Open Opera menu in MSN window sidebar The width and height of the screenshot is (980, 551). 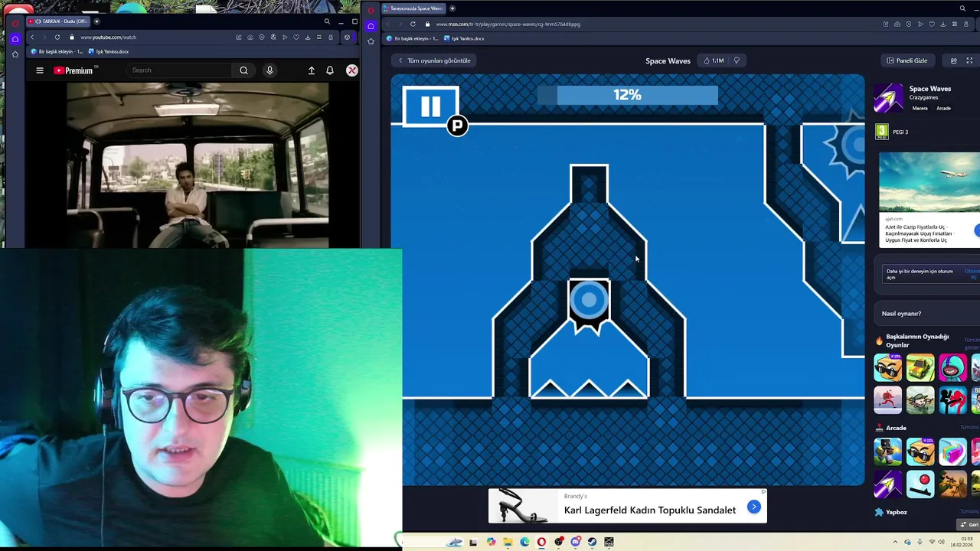[x=371, y=10]
